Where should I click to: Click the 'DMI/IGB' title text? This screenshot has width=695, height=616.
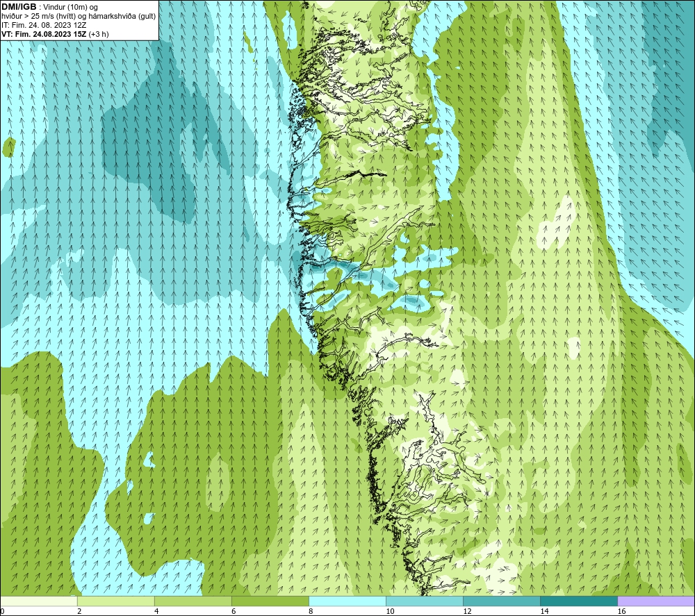pos(19,7)
